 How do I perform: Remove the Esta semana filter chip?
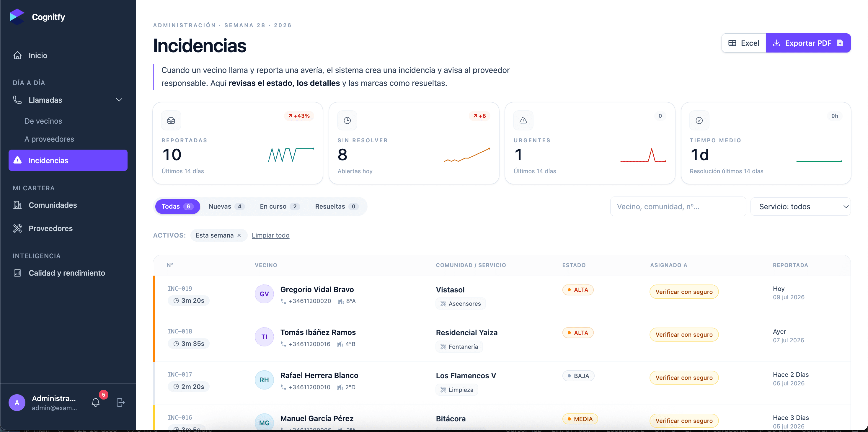(239, 235)
